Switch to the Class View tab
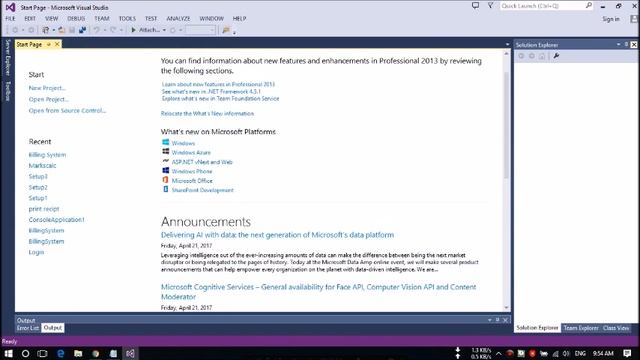The height and width of the screenshot is (360, 640). click(616, 328)
